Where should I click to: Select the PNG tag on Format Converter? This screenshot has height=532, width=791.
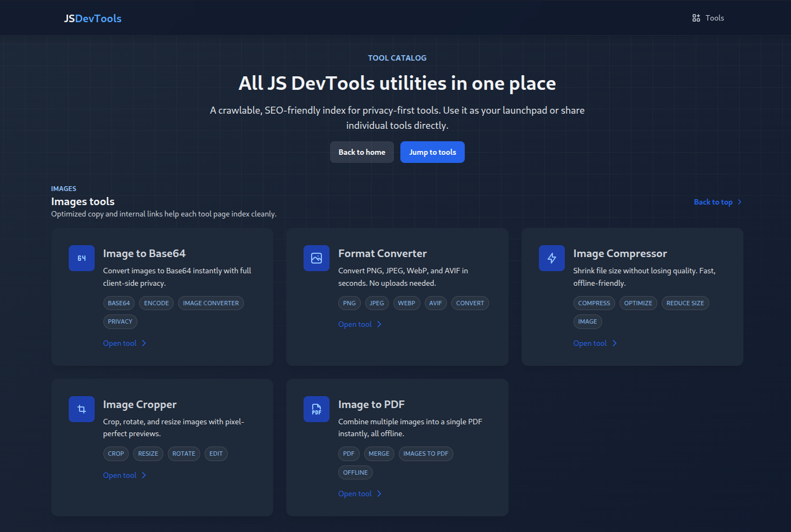tap(349, 303)
